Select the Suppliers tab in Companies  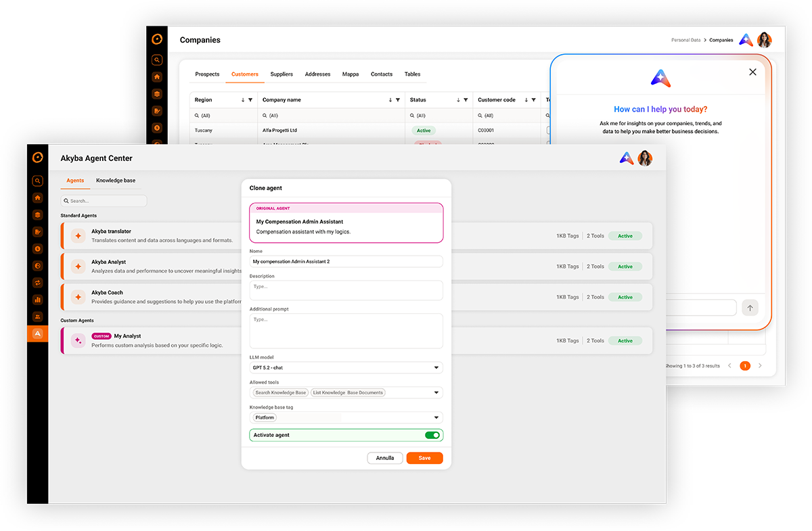(x=281, y=74)
